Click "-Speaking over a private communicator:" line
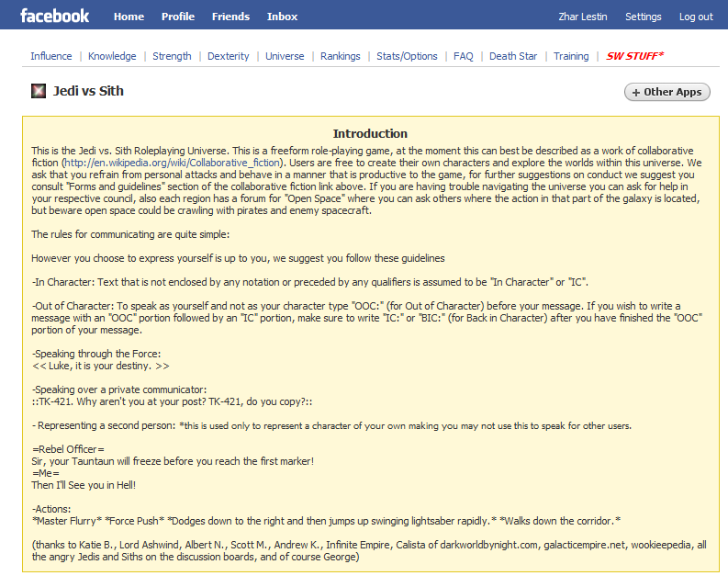Viewport: 728px width, 587px height. click(119, 389)
